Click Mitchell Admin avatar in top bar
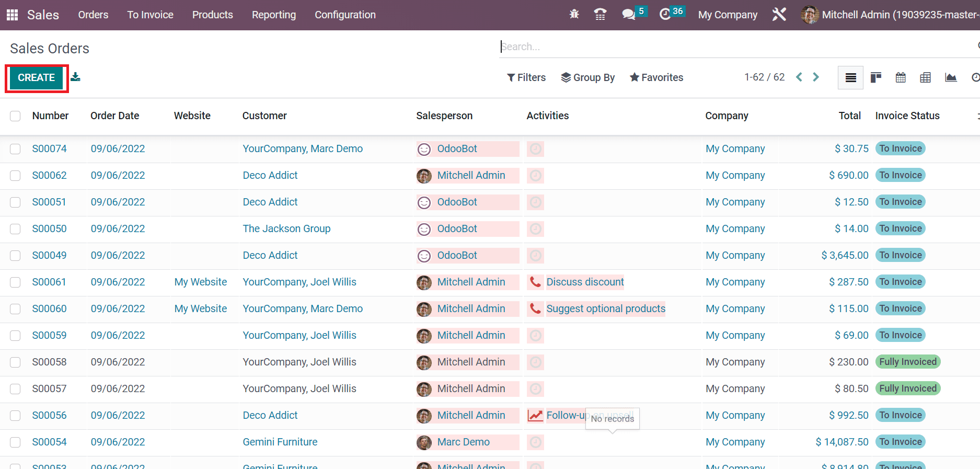980x469 pixels. tap(810, 15)
